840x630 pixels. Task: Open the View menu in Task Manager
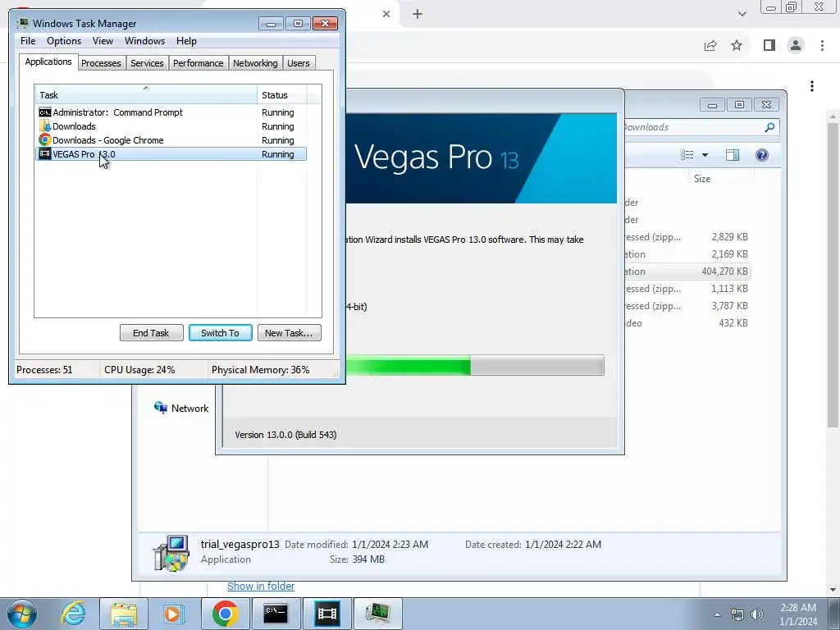pos(103,41)
